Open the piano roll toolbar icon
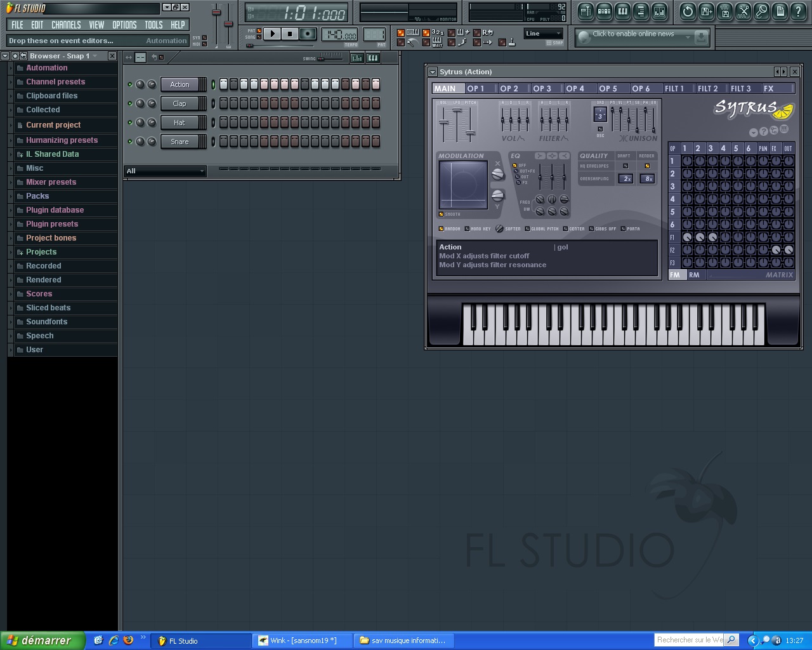812x650 pixels. coord(622,11)
